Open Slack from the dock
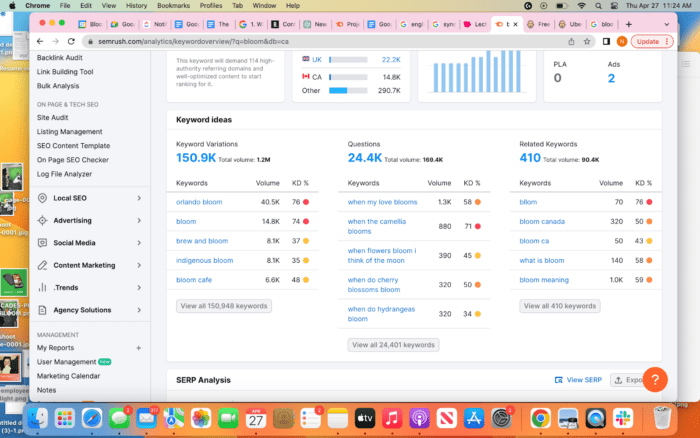 pyautogui.click(x=623, y=419)
